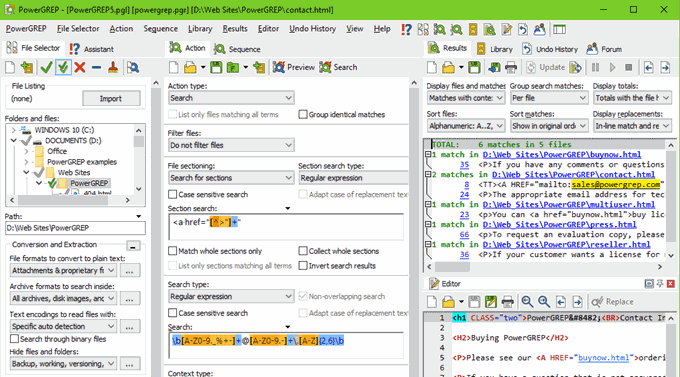This screenshot has height=377, width=680.
Task: Click in the Search regex input box
Action: click(286, 346)
